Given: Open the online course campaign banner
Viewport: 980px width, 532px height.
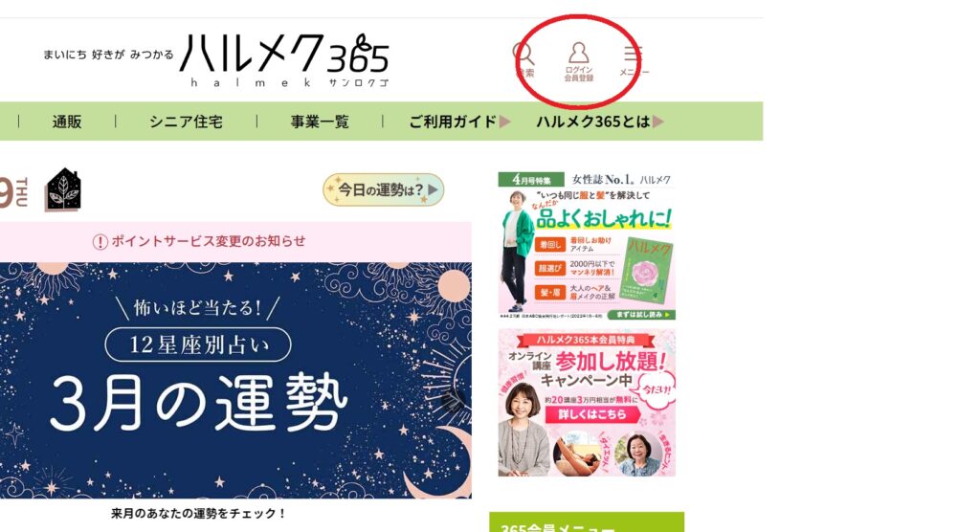Looking at the screenshot, I should 587,404.
